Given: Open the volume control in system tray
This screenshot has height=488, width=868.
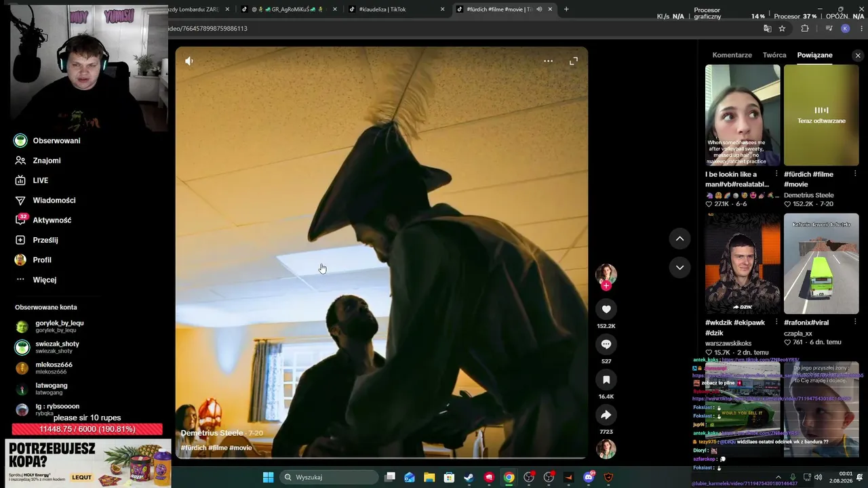Looking at the screenshot, I should coord(818,477).
